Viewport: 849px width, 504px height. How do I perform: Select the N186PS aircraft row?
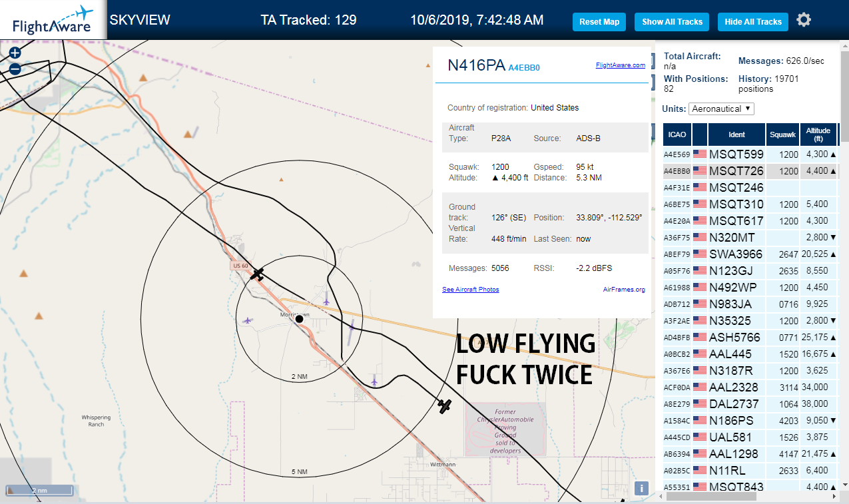coord(750,420)
